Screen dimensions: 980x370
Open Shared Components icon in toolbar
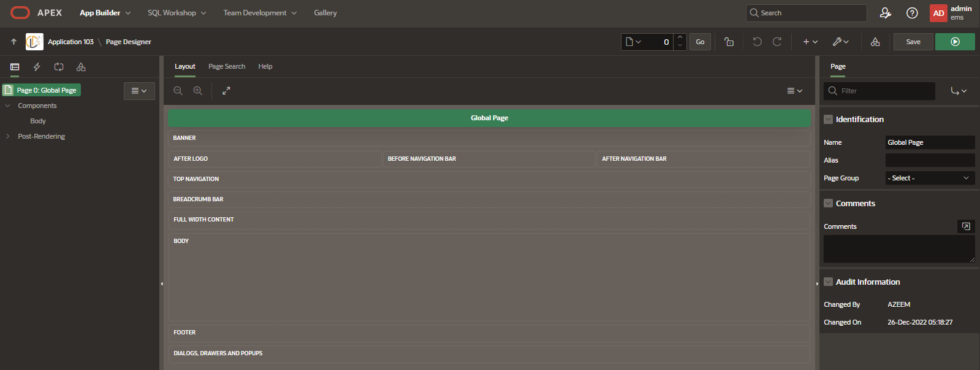click(875, 42)
